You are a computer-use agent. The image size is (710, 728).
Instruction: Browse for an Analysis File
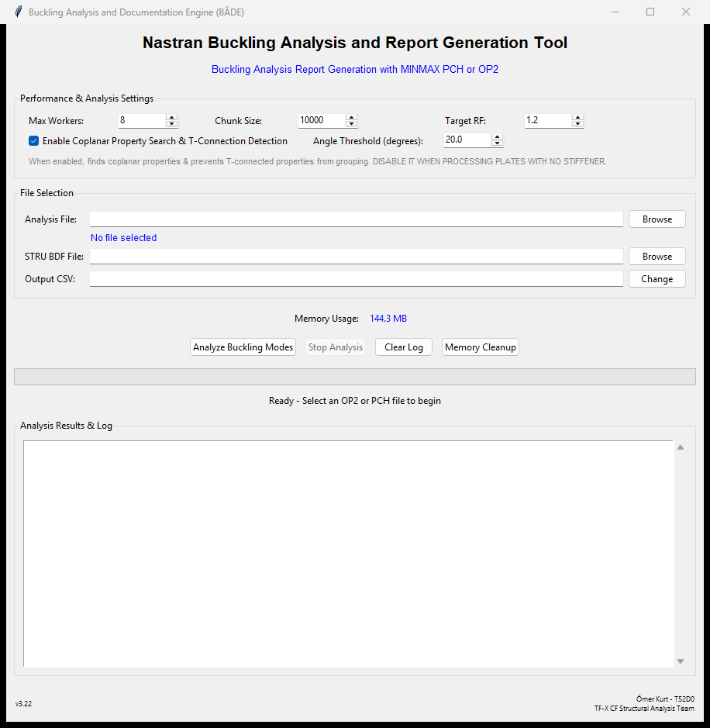coord(657,219)
